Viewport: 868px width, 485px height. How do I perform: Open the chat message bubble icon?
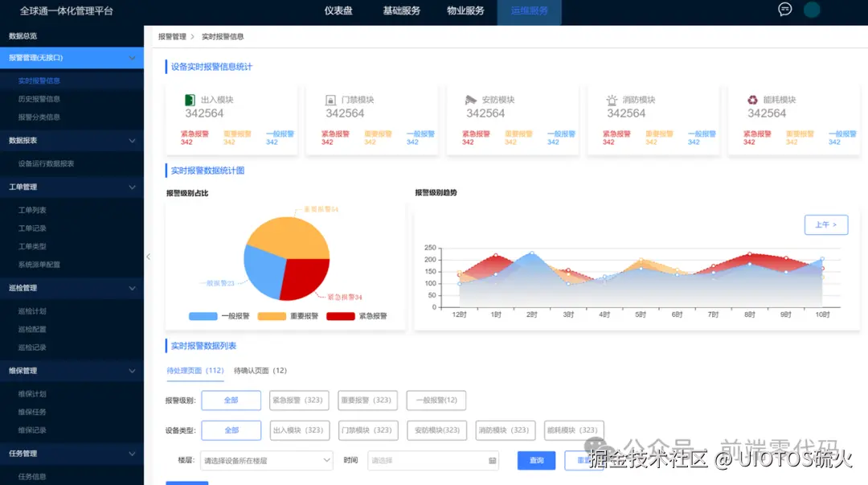(784, 9)
